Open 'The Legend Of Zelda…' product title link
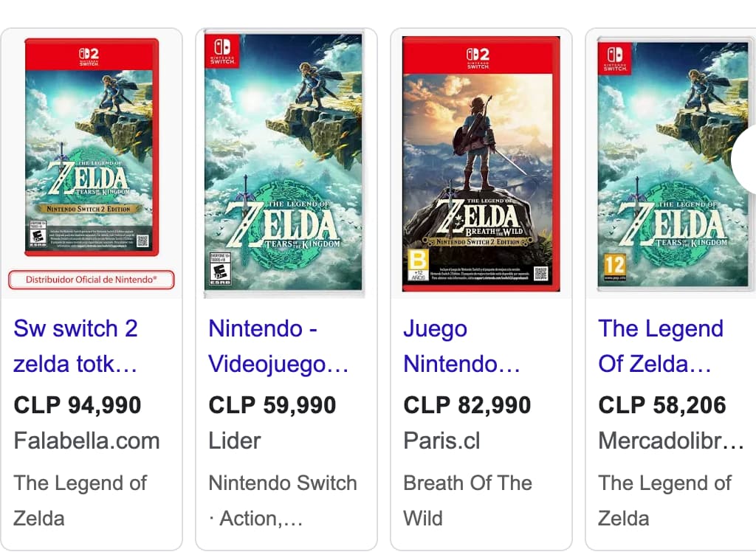 click(x=661, y=346)
